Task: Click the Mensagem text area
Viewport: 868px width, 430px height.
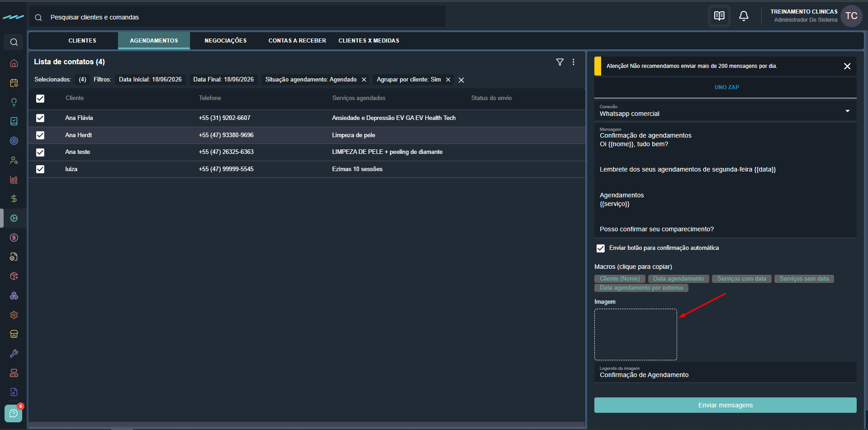Action: (x=726, y=181)
